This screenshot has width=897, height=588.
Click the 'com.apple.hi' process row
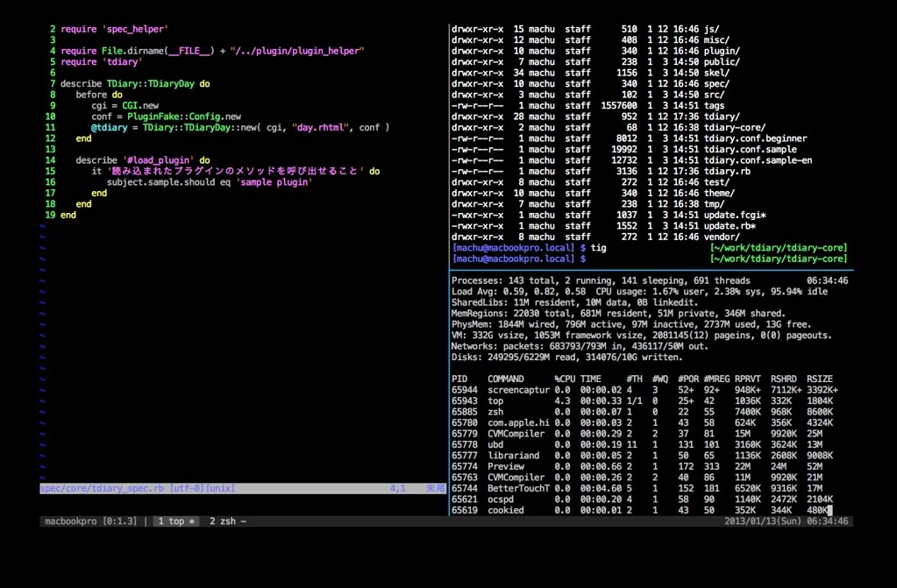pos(642,422)
